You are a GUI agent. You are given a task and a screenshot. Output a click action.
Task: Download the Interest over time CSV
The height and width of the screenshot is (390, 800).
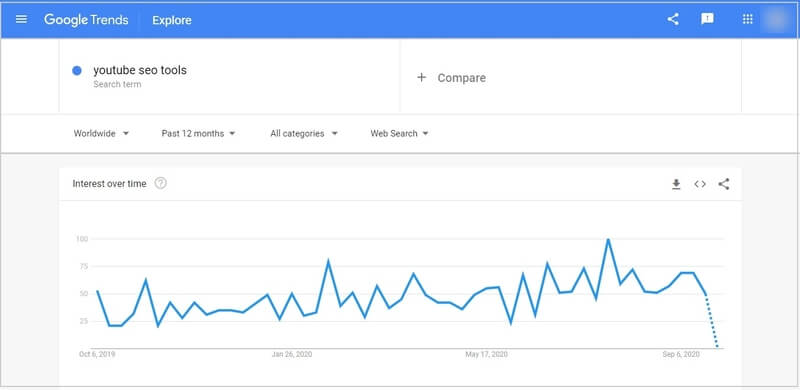click(x=676, y=184)
